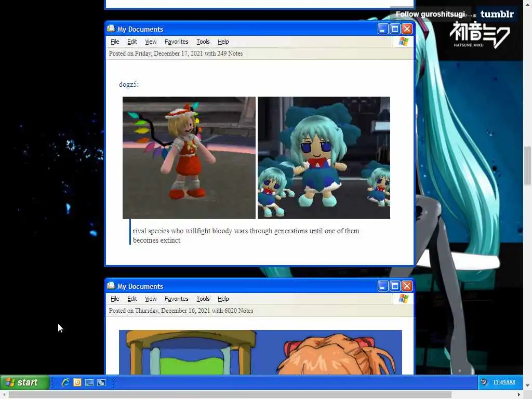The image size is (532, 399).
Task: Open the Edit menu in the December 16 window
Action: point(132,299)
